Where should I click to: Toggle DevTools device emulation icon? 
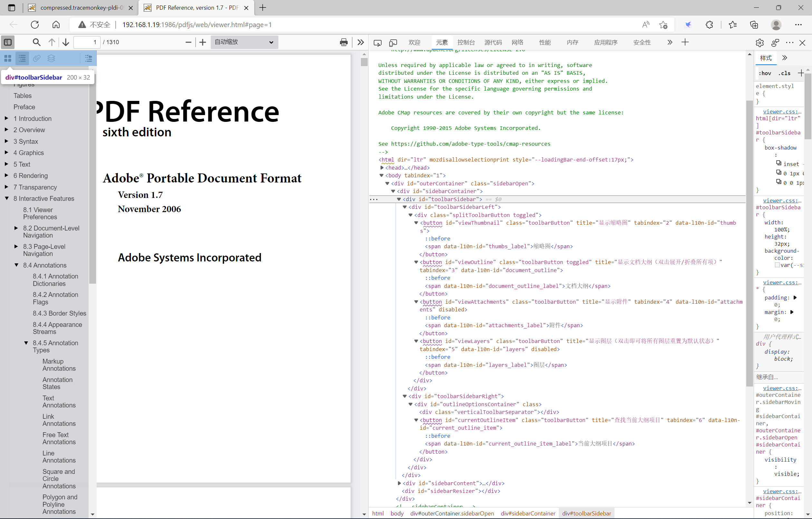pyautogui.click(x=393, y=43)
